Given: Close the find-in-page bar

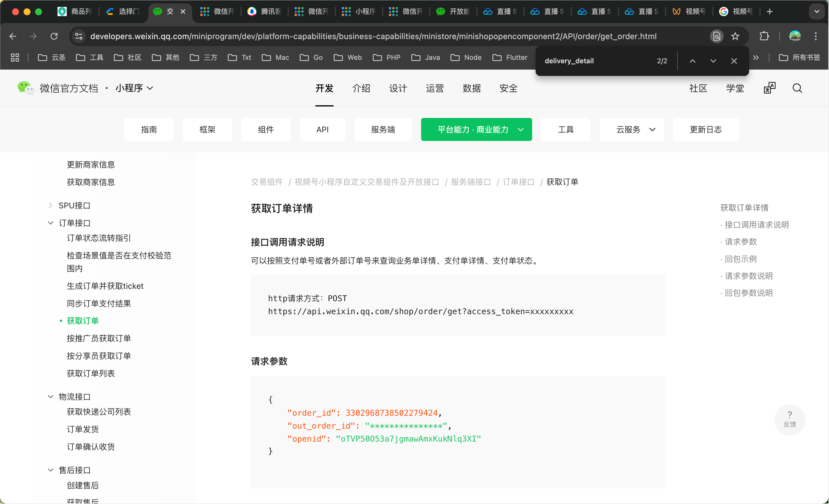Looking at the screenshot, I should (x=734, y=61).
